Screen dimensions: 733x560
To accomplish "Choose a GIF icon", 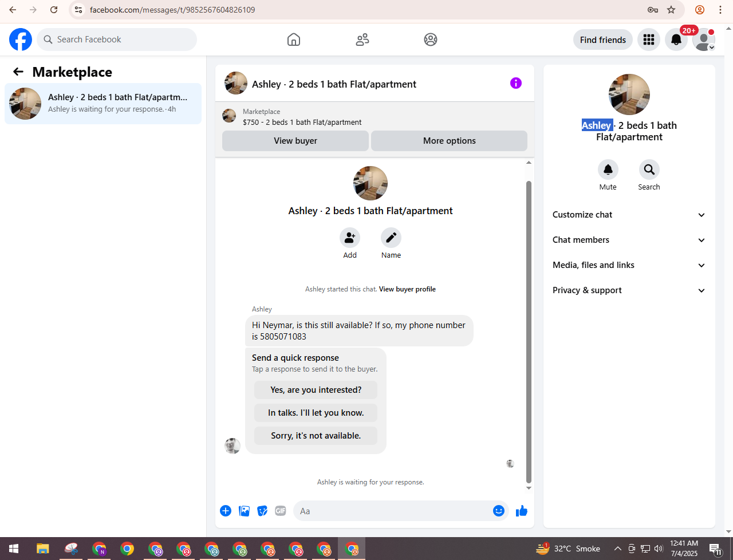I will [281, 511].
